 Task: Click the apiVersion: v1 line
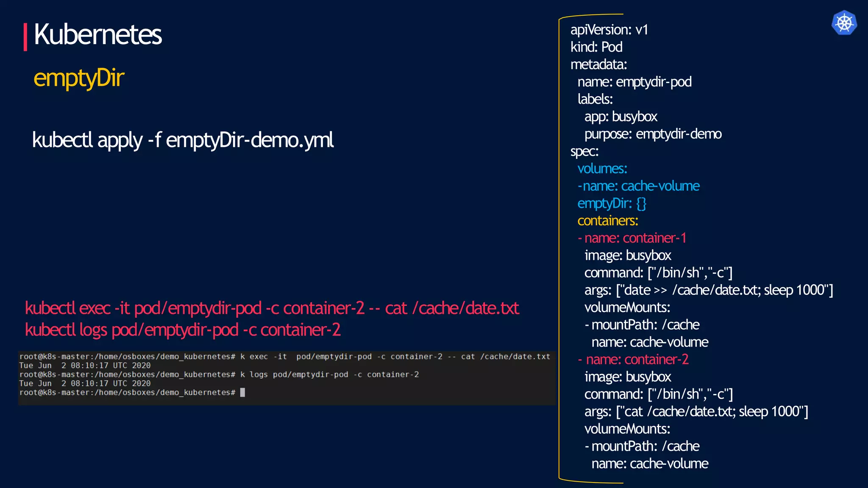(x=609, y=30)
